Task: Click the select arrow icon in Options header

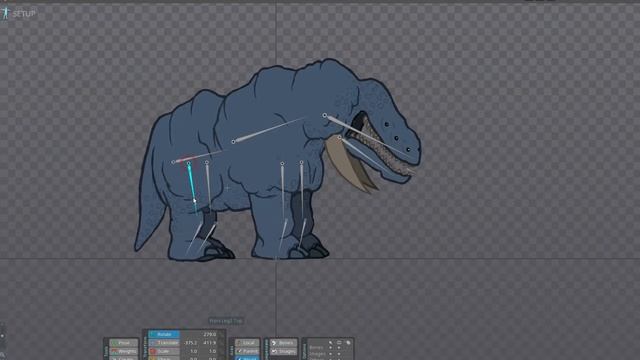Action: click(330, 342)
